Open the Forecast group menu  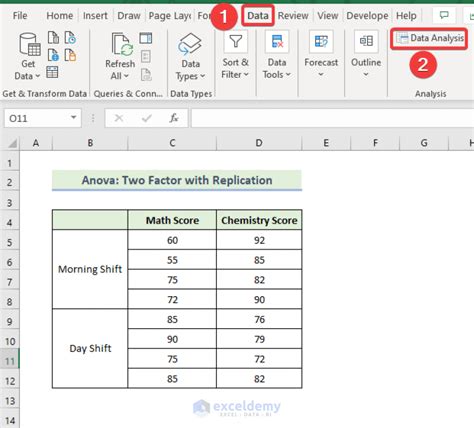click(321, 54)
